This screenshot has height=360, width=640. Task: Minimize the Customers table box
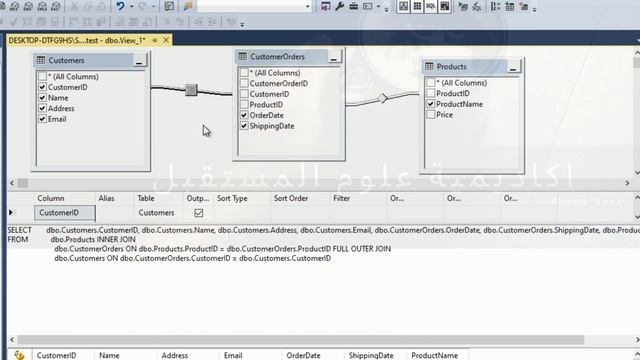(x=139, y=61)
